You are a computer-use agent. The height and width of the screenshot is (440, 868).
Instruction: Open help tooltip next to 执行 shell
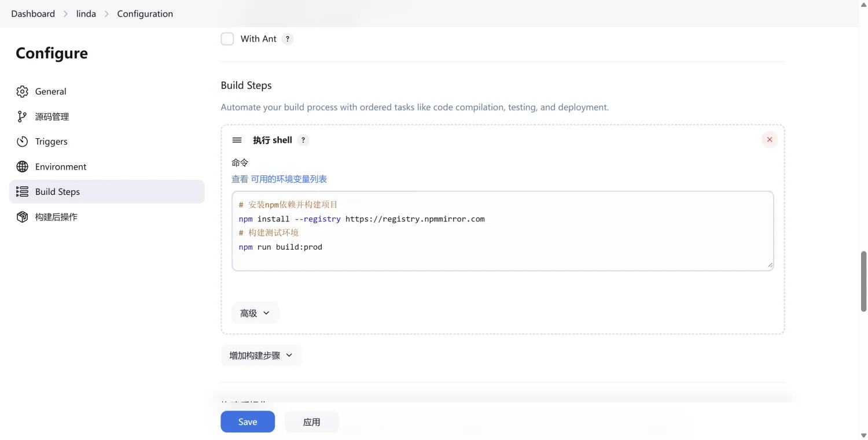click(303, 140)
